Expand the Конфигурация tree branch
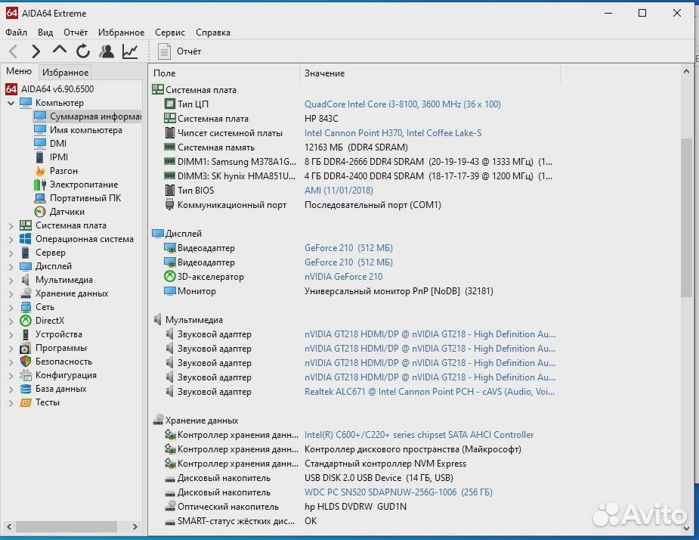The width and height of the screenshot is (699, 540). click(x=11, y=376)
